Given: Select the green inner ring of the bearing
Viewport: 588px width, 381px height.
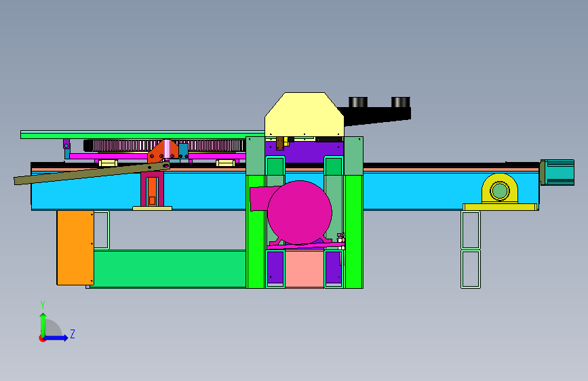Looking at the screenshot, I should point(500,190).
